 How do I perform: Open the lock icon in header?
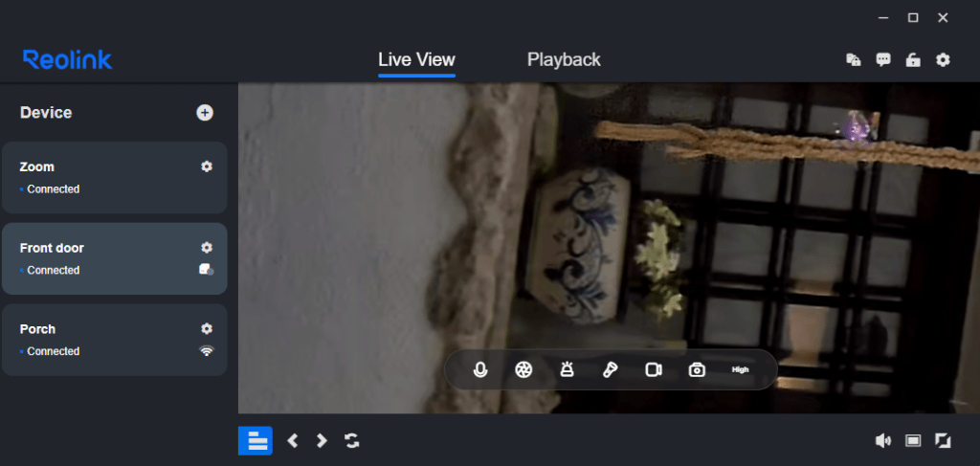[x=913, y=60]
